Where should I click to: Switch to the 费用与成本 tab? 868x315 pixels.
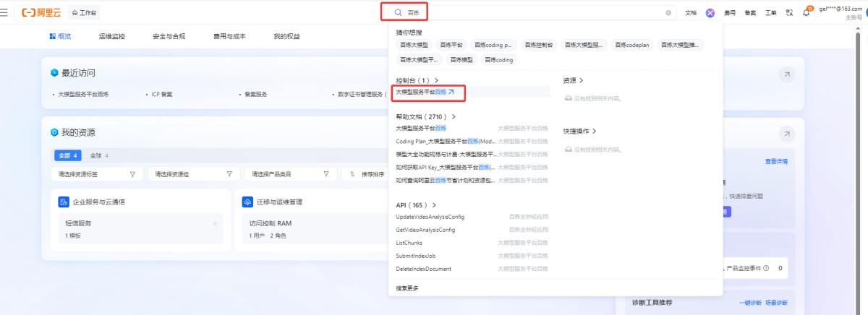229,36
